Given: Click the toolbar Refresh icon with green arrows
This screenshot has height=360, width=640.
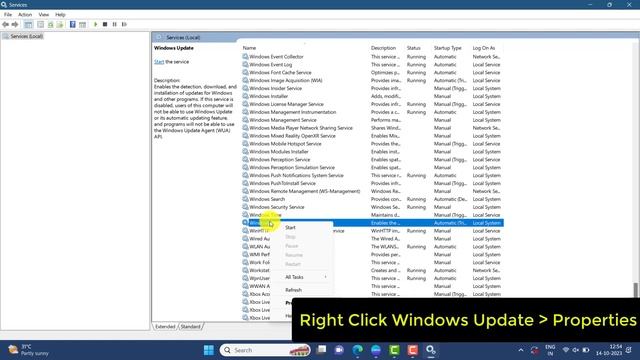Looking at the screenshot, I should [x=50, y=24].
